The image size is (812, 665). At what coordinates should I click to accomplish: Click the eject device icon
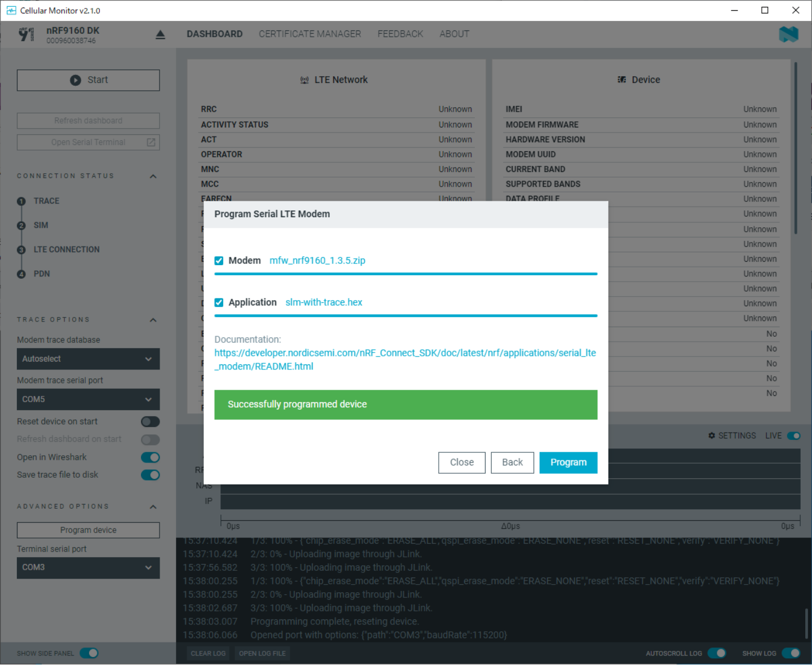pyautogui.click(x=160, y=35)
